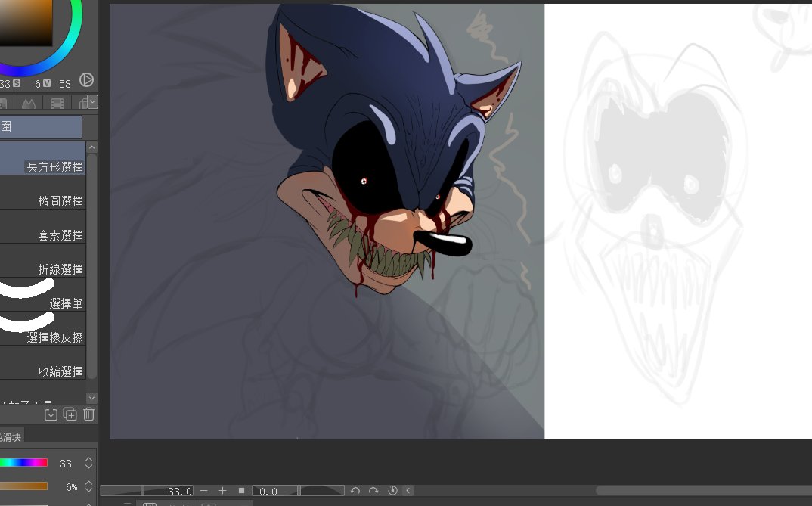Rotate canvas left with the counterclockwise arrow
Screen dimensions: 812x506
coord(355,490)
